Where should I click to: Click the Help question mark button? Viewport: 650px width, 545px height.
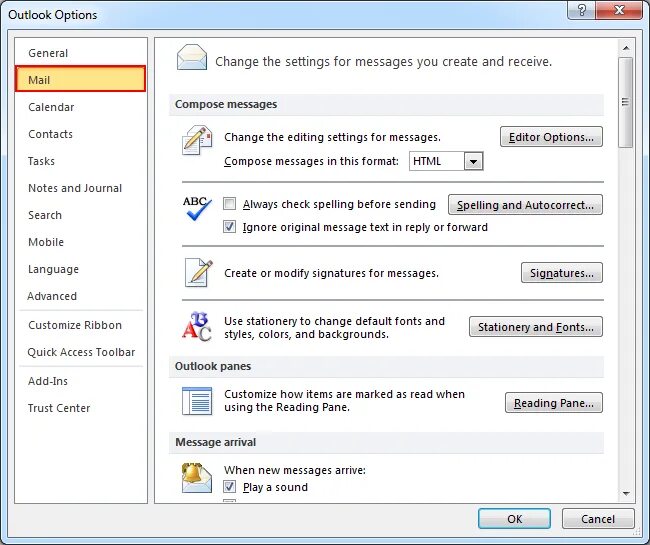(581, 10)
